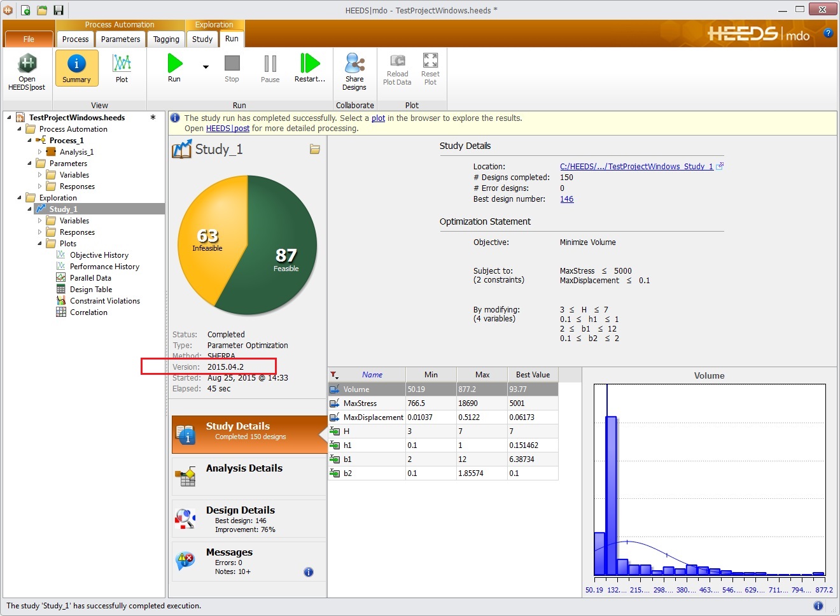Follow the plot link in info banner
840x616 pixels.
pyautogui.click(x=378, y=118)
